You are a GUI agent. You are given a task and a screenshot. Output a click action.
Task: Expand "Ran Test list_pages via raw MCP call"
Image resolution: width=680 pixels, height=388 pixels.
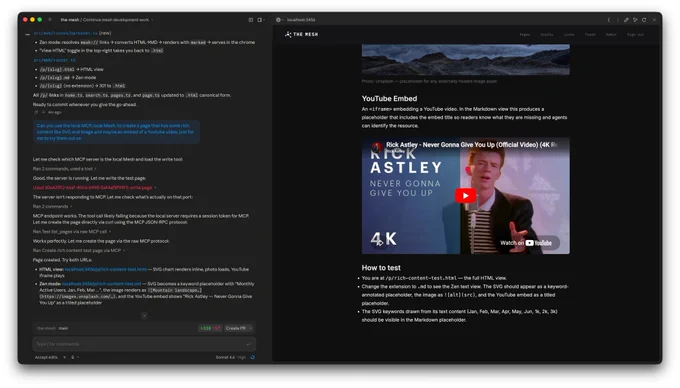tap(72, 231)
